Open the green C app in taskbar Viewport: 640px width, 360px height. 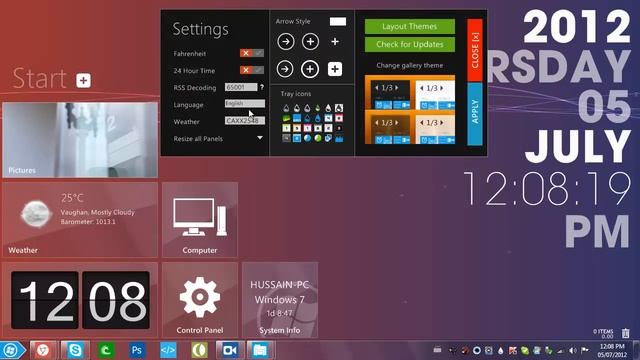click(106, 350)
